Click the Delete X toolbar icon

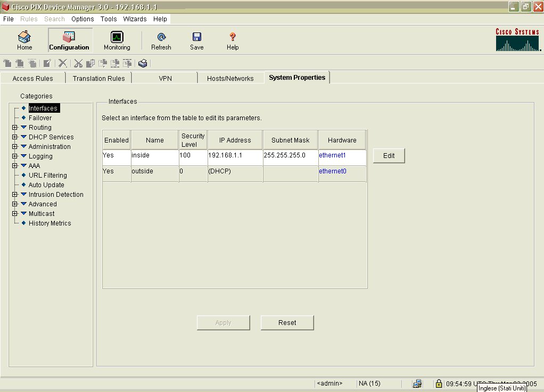point(62,63)
